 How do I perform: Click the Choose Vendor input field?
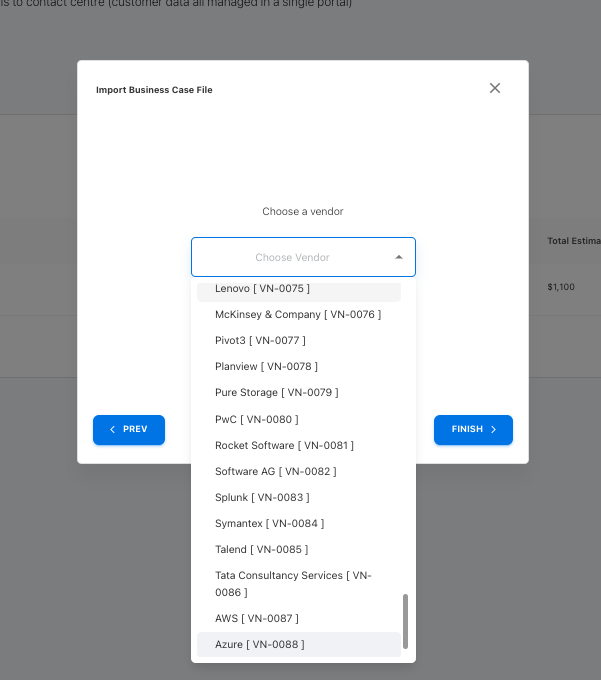coord(292,257)
